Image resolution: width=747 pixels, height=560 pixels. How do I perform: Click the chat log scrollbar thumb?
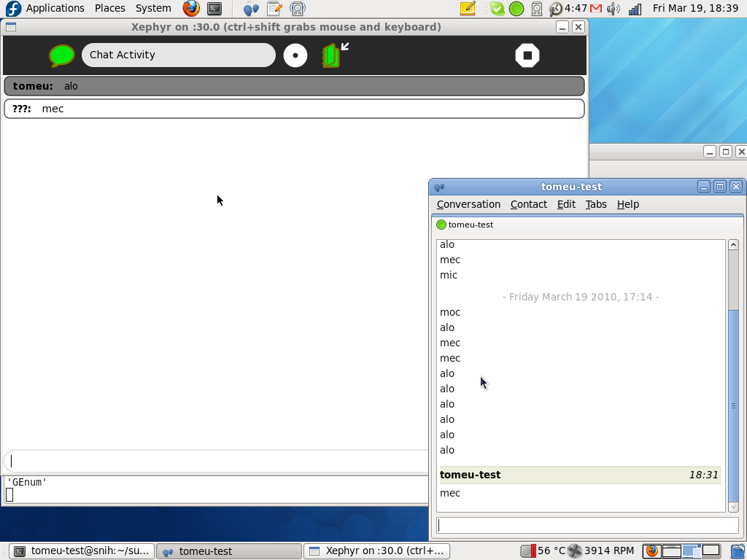pyautogui.click(x=733, y=405)
